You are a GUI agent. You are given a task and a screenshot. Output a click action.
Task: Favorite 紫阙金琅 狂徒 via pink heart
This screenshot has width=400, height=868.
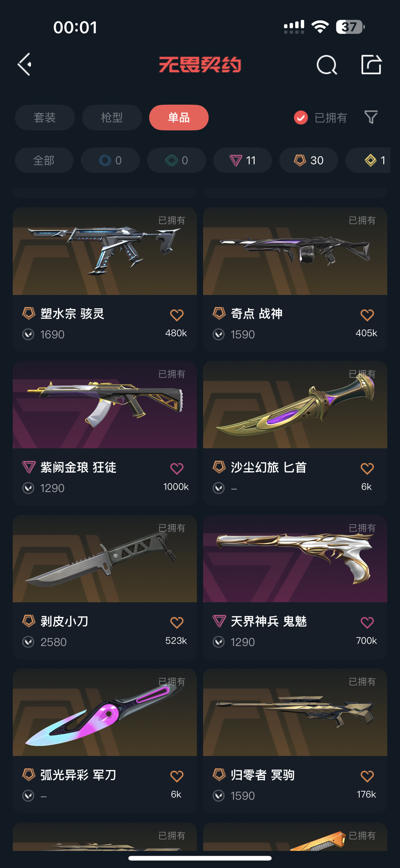(x=177, y=468)
